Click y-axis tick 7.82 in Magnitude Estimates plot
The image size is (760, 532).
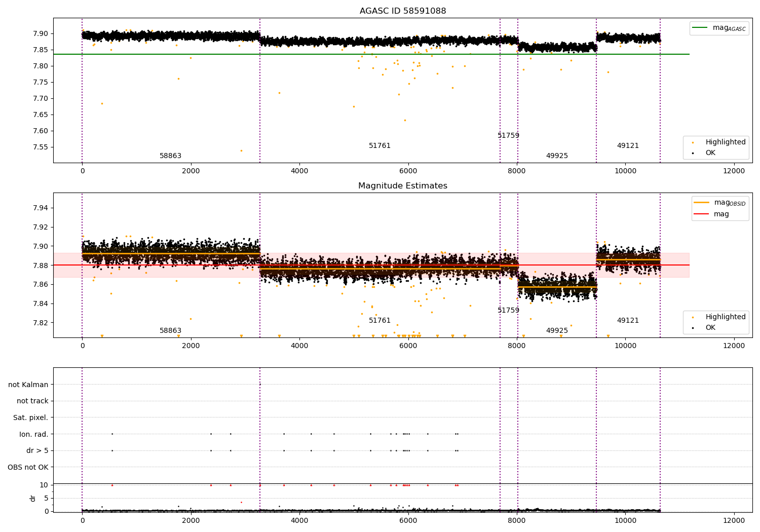(41, 323)
